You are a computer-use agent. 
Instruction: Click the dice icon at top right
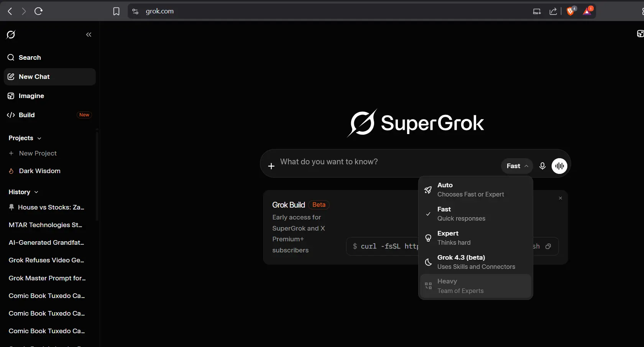tap(640, 34)
